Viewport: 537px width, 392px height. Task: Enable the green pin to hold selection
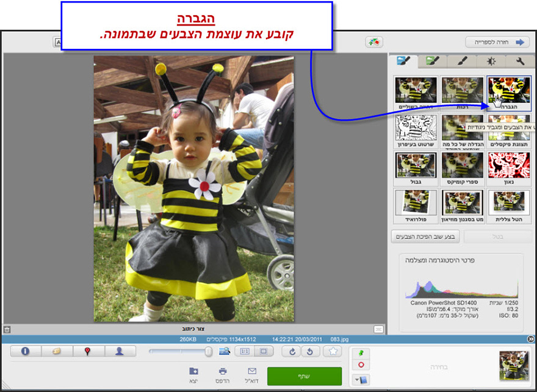tap(361, 353)
